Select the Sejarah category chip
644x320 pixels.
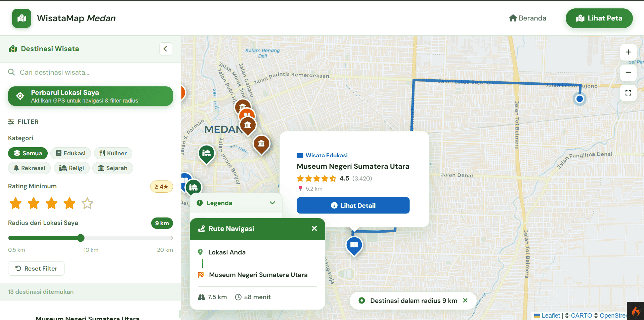[113, 168]
